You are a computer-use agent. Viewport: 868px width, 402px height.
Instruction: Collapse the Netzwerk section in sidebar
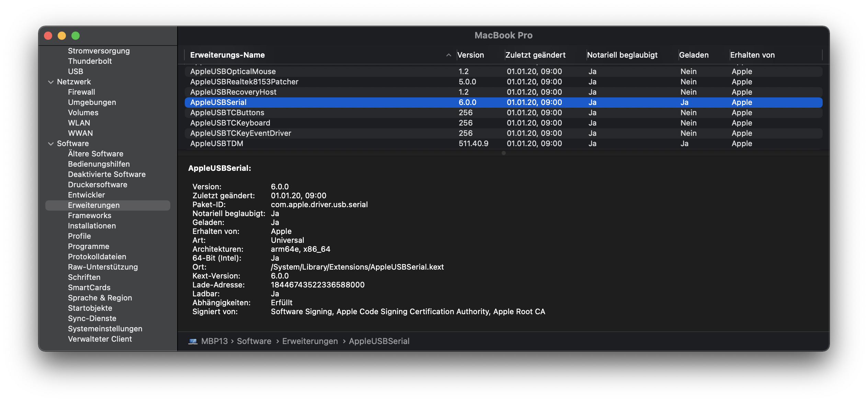51,82
